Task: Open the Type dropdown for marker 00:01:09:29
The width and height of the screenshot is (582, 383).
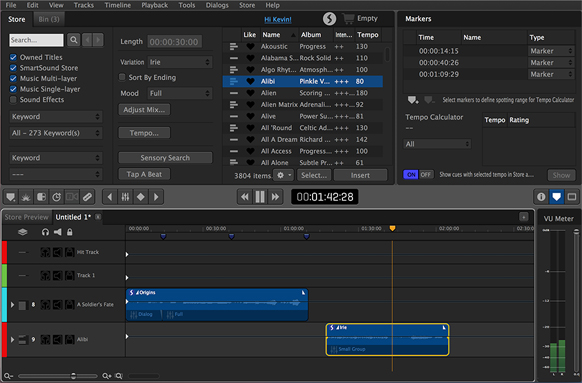Action: coord(551,74)
